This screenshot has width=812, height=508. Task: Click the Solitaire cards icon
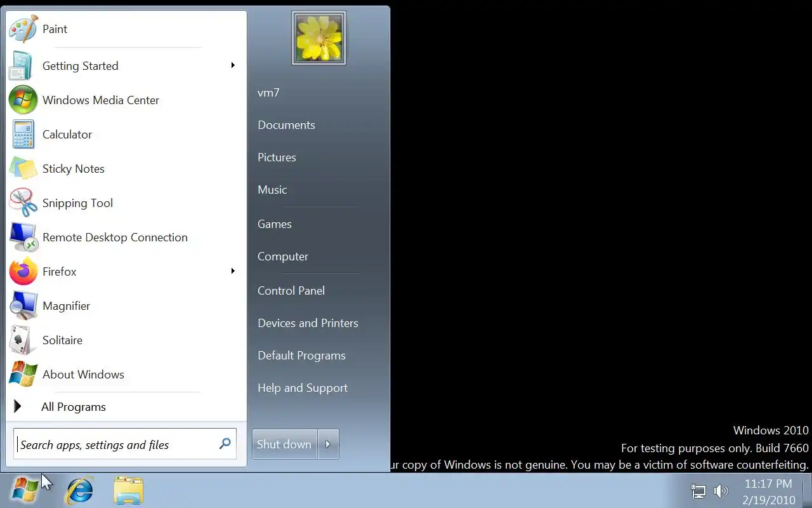coord(23,340)
